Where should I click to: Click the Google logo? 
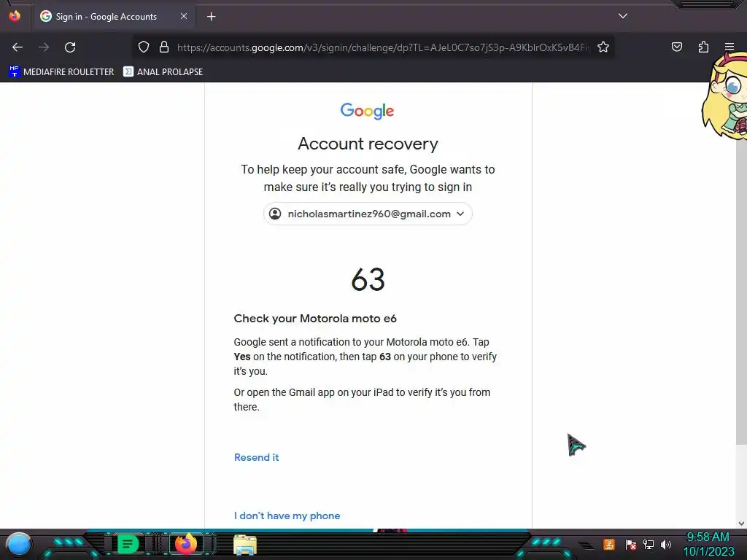[x=368, y=111]
